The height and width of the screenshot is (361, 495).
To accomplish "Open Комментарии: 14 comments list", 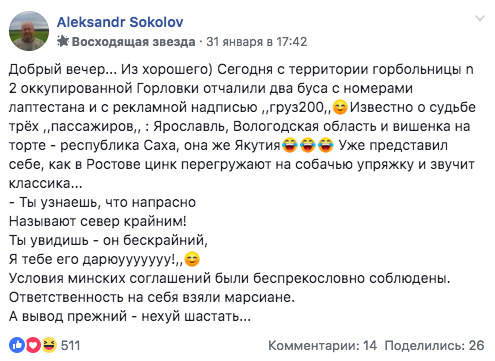I will coord(322,346).
